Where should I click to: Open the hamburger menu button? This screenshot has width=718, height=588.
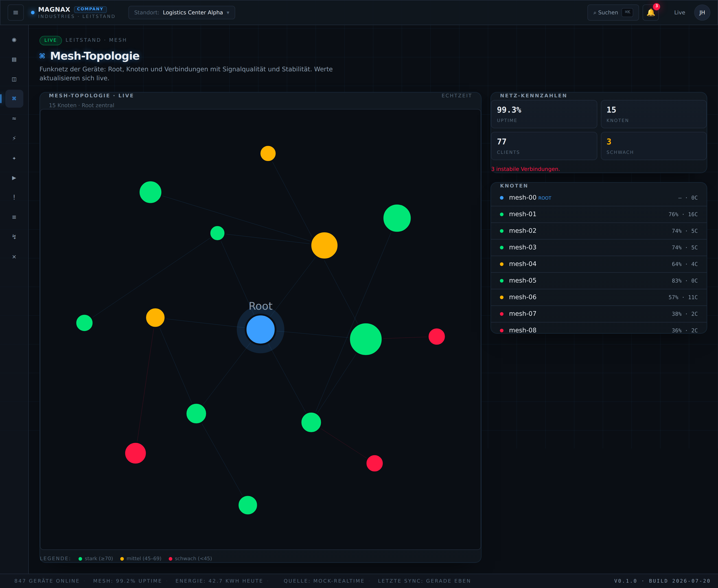[15, 13]
